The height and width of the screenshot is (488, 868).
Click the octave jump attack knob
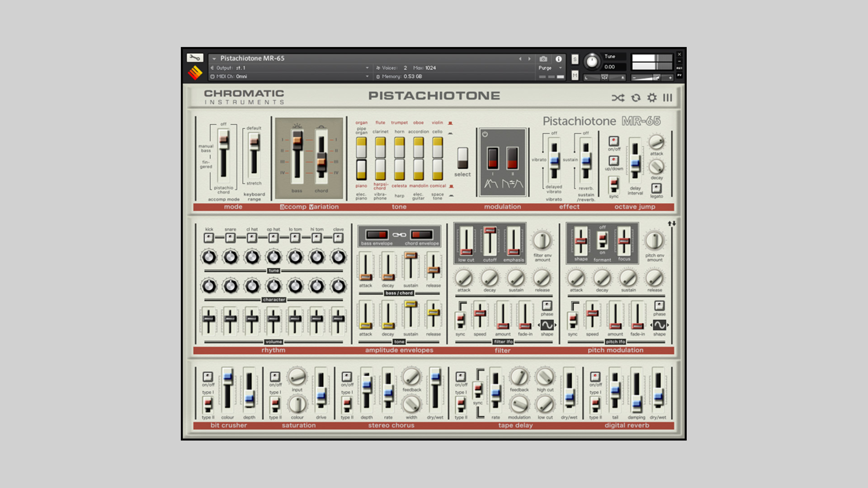(656, 142)
